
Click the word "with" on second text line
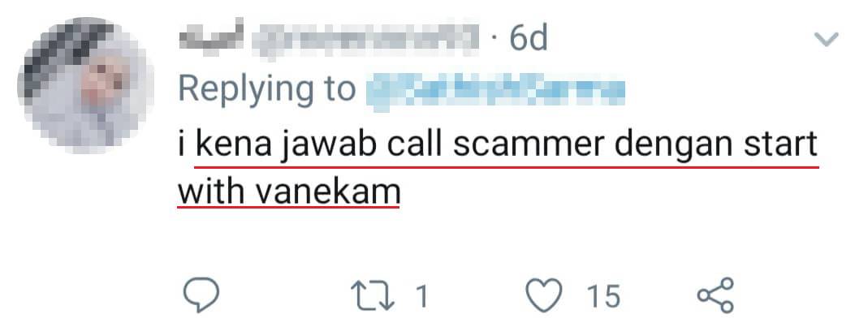pyautogui.click(x=211, y=191)
